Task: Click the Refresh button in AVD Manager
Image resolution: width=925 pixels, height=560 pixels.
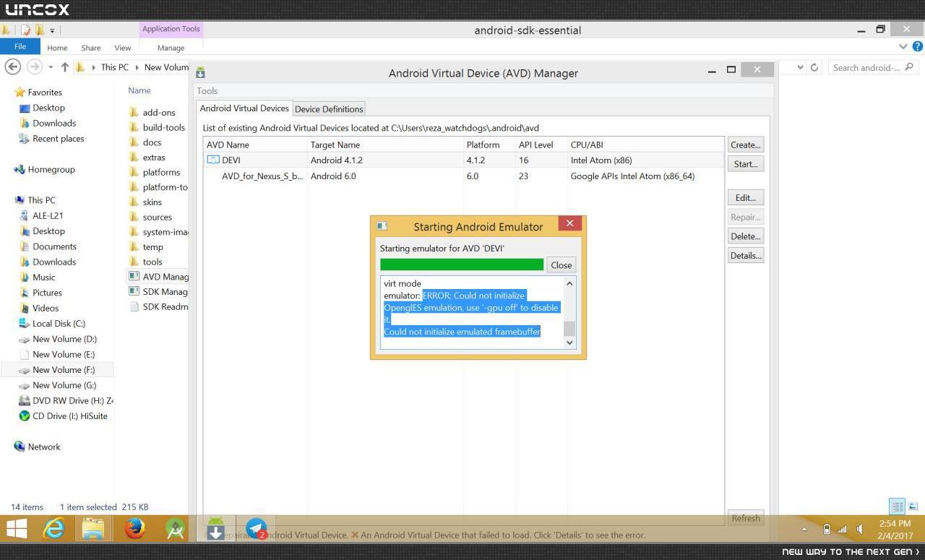Action: 746,518
